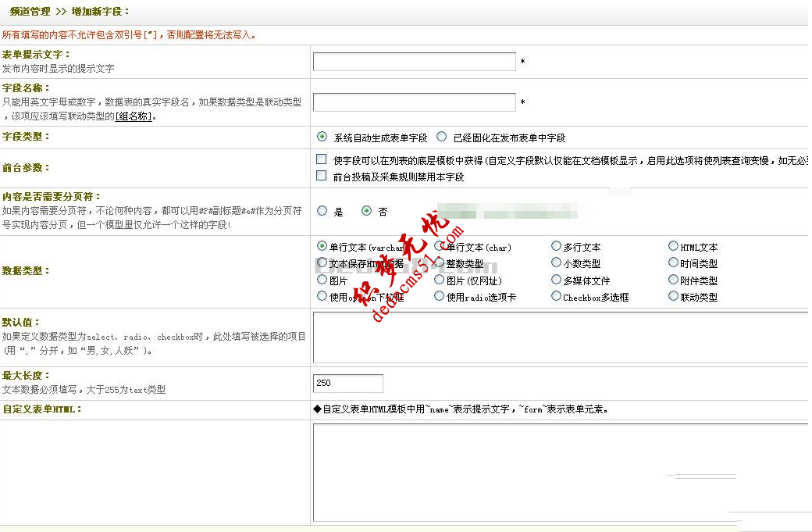812x532 pixels.
Task: Select the 多媒体文件 data type
Action: [x=556, y=280]
